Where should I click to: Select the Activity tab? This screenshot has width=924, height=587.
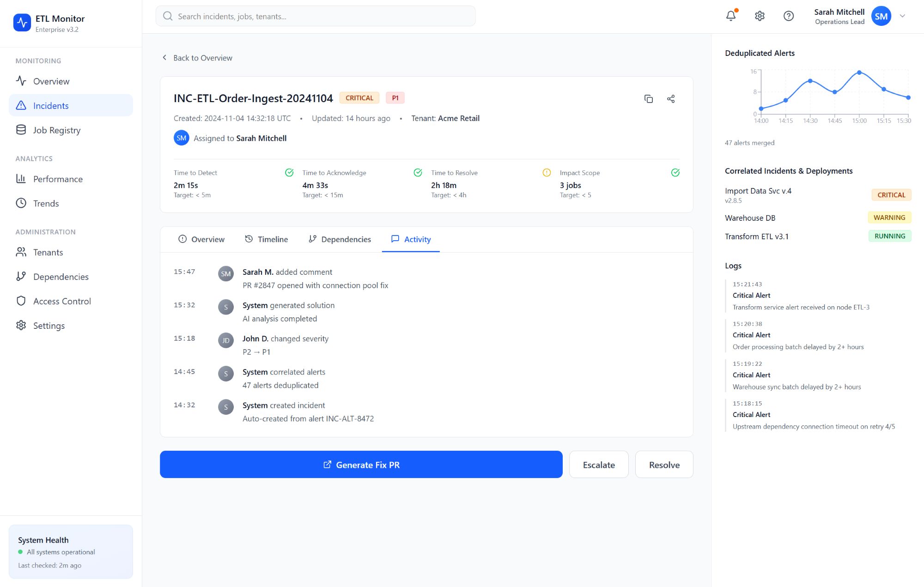coord(411,239)
